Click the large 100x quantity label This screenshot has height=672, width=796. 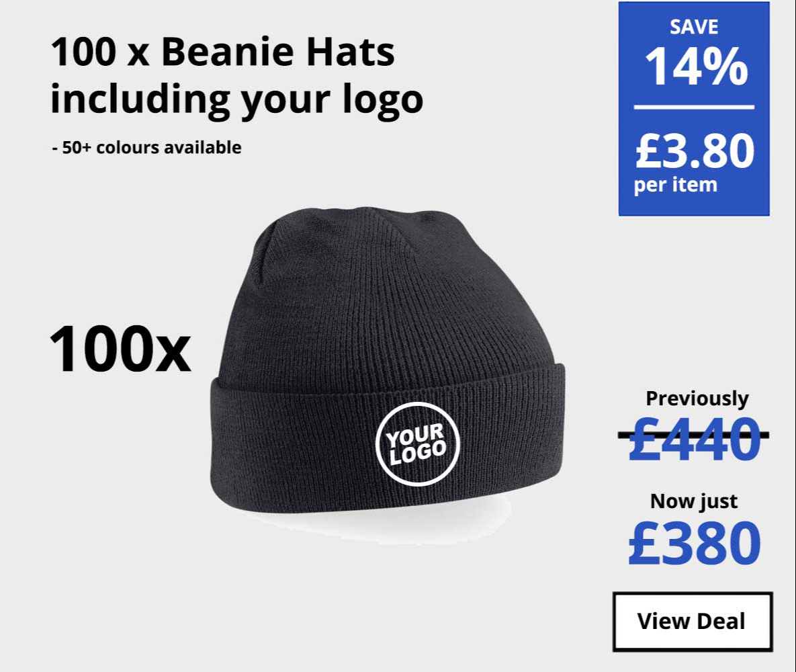tap(120, 349)
